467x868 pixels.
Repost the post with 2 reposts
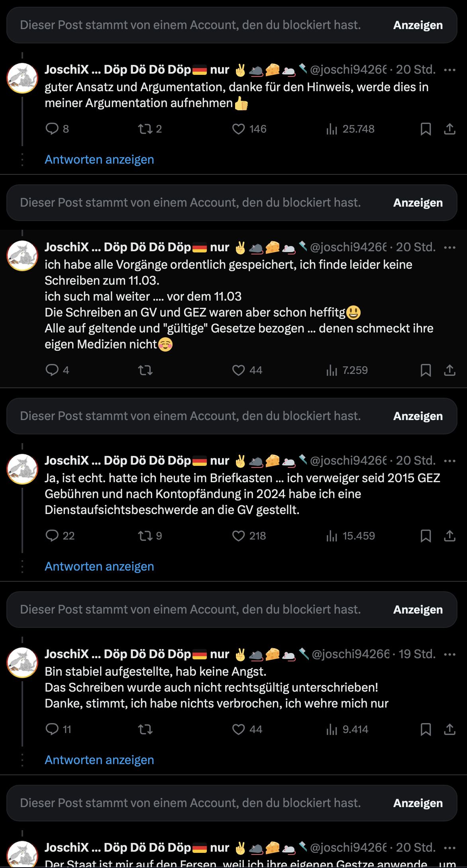(x=145, y=129)
